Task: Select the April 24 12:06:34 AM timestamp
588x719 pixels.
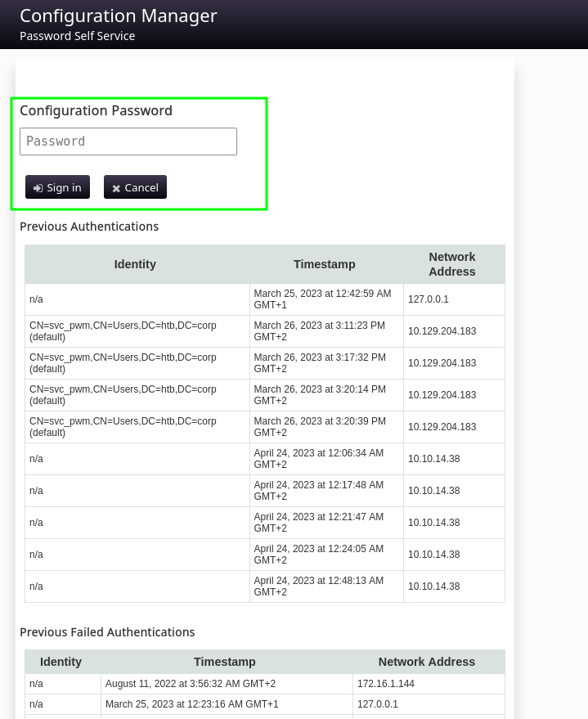Action: 318,459
